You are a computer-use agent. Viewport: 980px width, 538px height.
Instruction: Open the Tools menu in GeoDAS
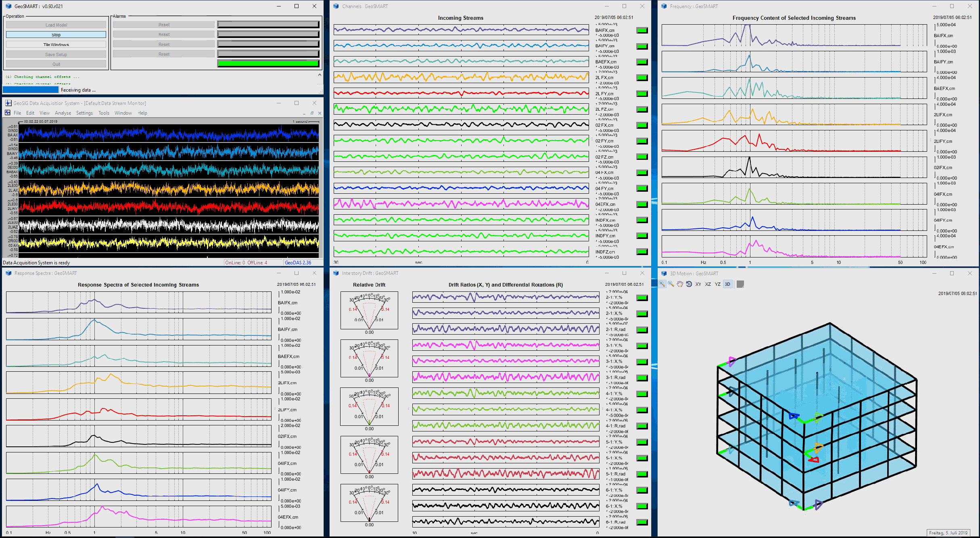[x=104, y=113]
